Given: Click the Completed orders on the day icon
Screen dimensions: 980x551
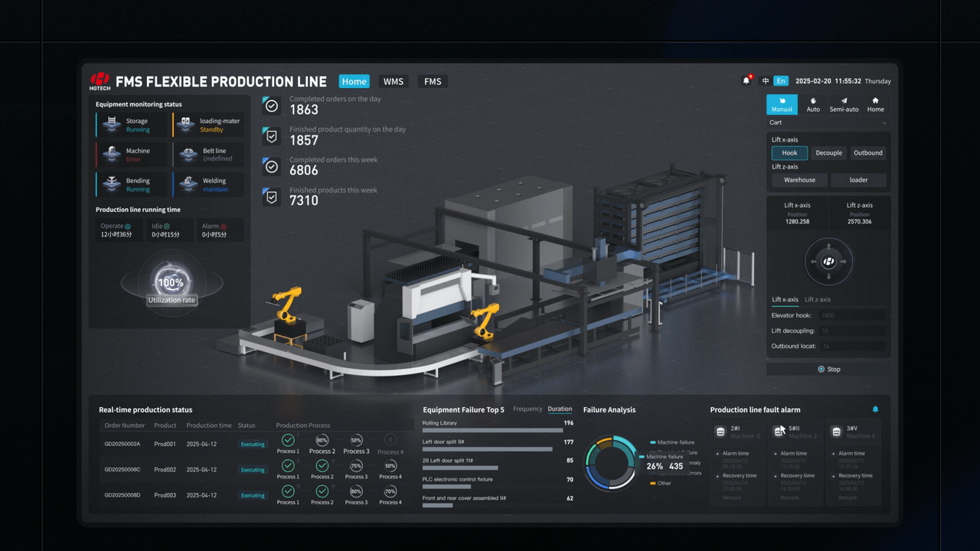Looking at the screenshot, I should (x=271, y=105).
